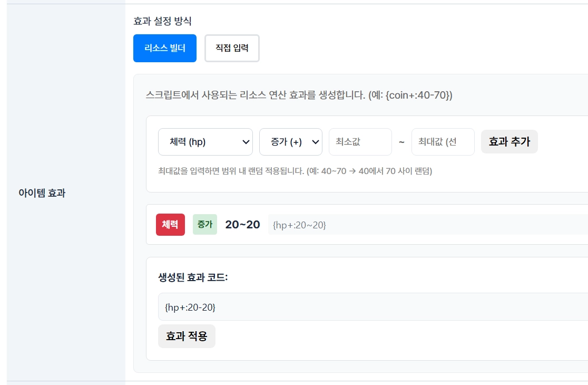Apply the effect with 효과 적용
Viewport: 588px width, 385px height.
coord(187,336)
